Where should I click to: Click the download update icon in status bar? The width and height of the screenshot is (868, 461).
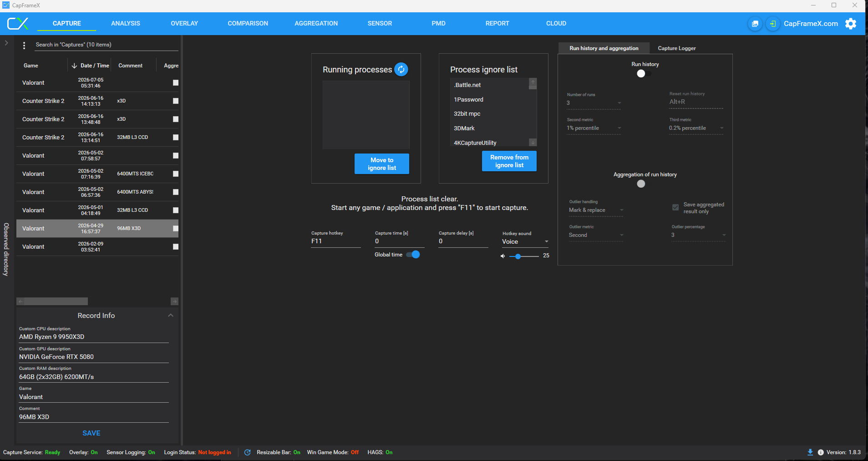(x=810, y=452)
